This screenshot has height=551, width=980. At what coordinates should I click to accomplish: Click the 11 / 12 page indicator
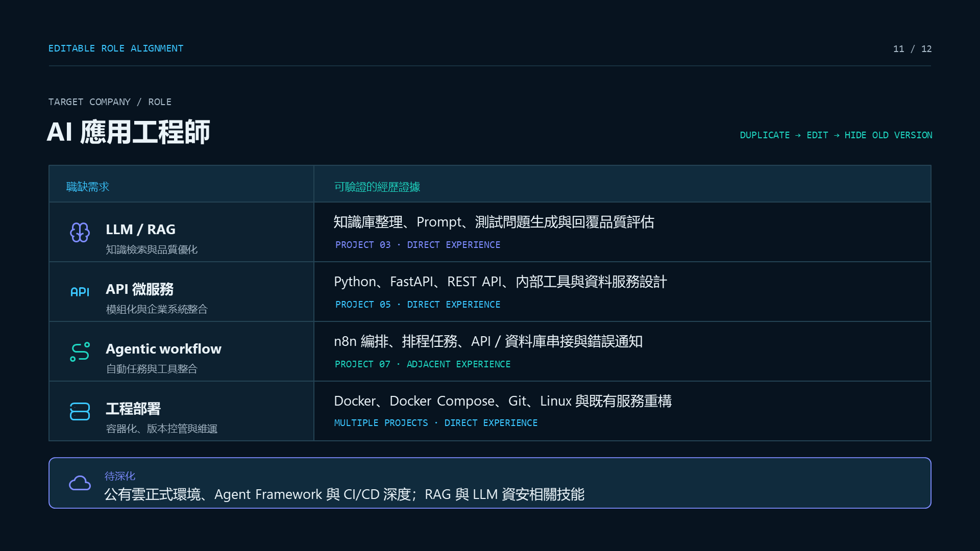tap(912, 49)
